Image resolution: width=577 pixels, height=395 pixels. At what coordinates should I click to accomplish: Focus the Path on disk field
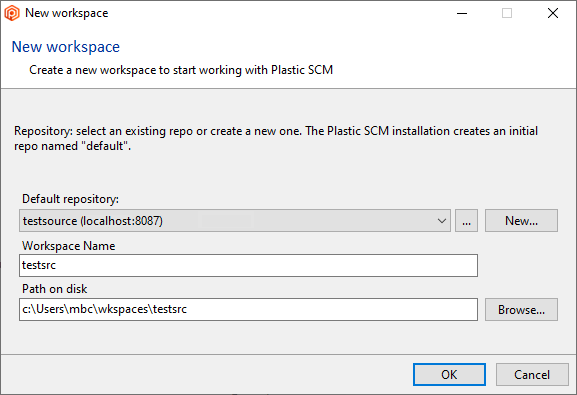pyautogui.click(x=248, y=310)
